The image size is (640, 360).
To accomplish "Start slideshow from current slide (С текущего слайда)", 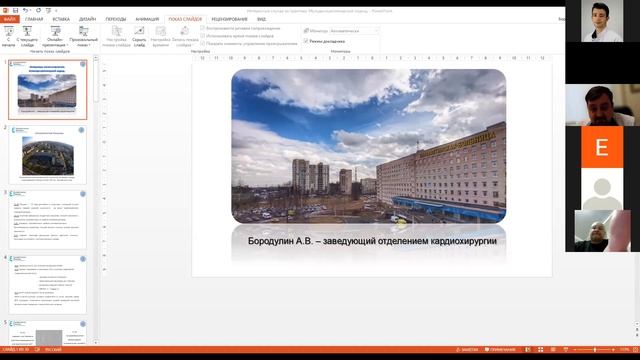I will pos(27,36).
